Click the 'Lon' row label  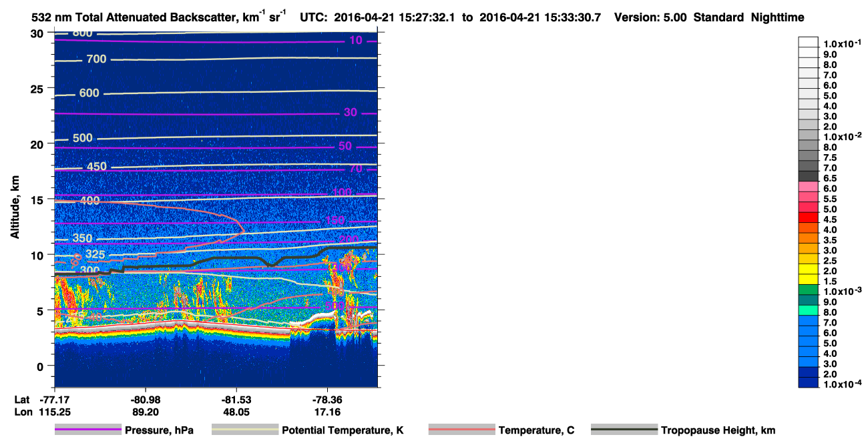click(22, 412)
